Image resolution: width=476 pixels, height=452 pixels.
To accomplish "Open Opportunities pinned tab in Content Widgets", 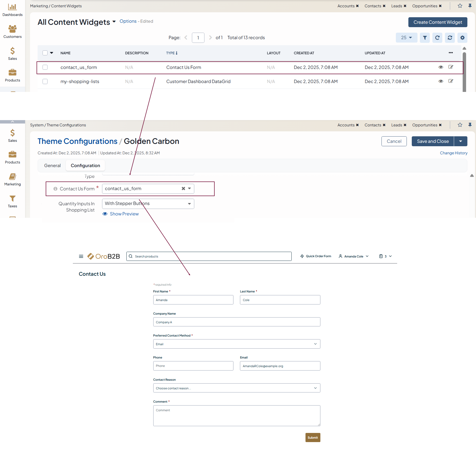I will pyautogui.click(x=425, y=6).
